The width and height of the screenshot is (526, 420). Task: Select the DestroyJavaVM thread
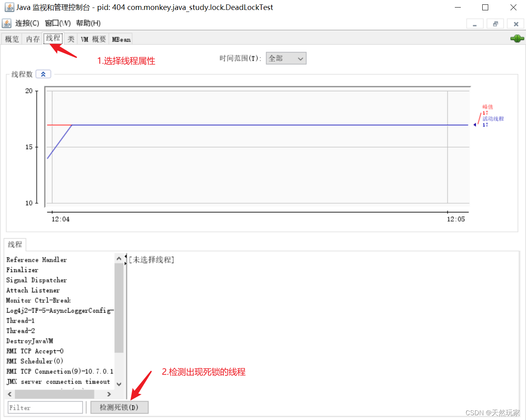point(30,341)
